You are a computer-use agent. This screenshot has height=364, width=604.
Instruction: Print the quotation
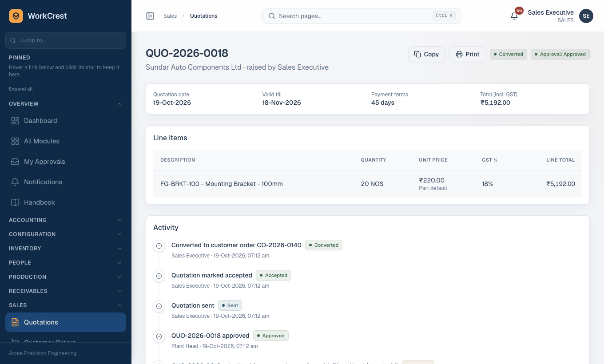[x=468, y=54]
